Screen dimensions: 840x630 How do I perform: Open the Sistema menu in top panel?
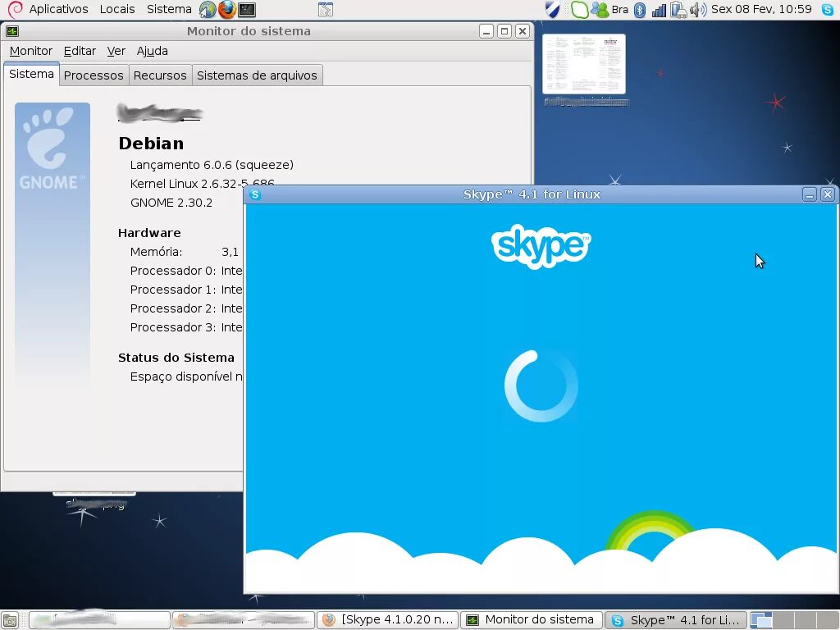click(169, 9)
